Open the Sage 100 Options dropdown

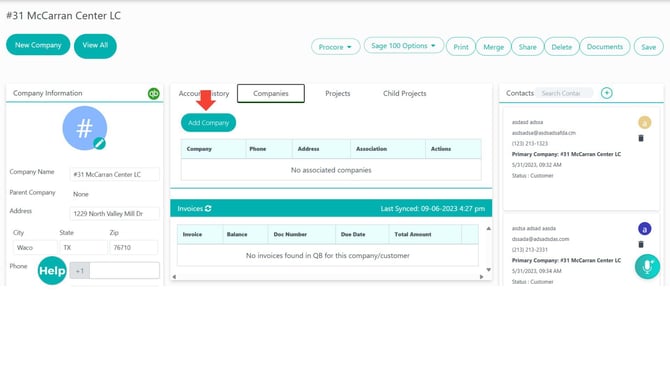click(403, 45)
